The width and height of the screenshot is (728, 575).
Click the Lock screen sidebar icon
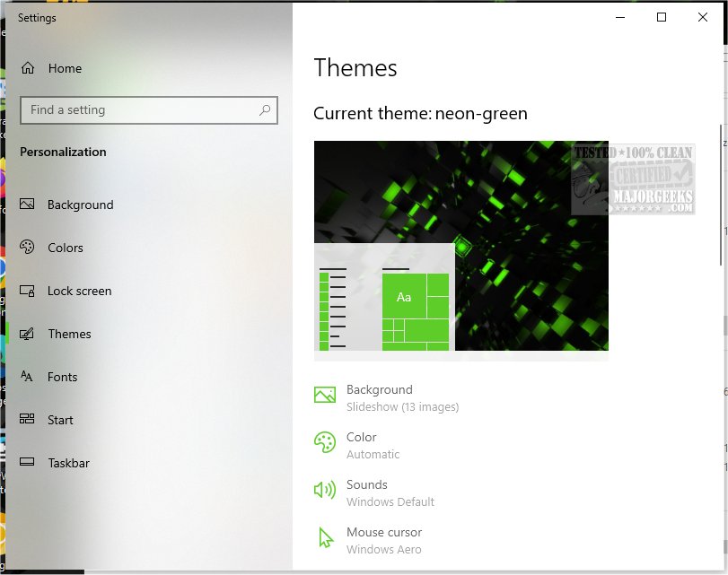[28, 291]
